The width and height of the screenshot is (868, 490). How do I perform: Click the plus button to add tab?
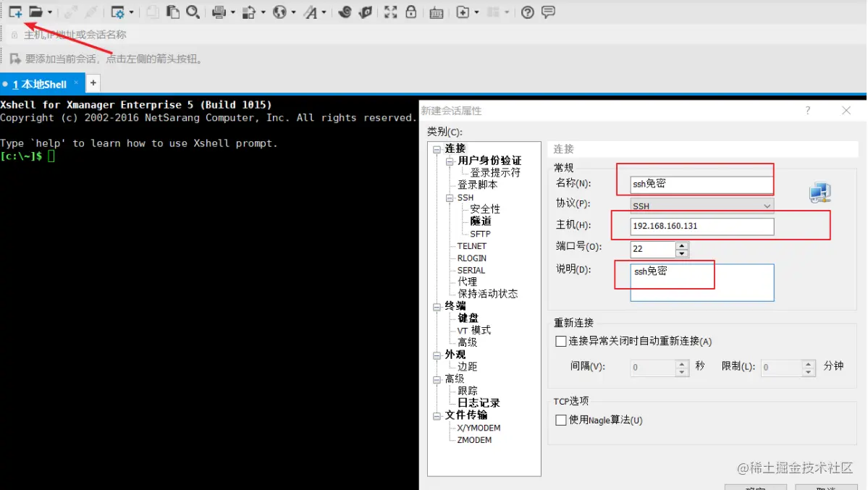pyautogui.click(x=93, y=83)
